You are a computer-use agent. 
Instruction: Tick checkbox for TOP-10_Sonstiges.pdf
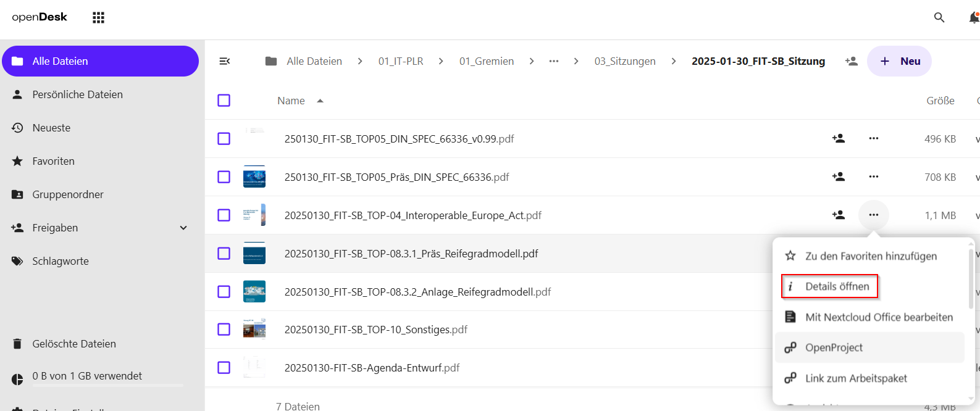tap(224, 330)
